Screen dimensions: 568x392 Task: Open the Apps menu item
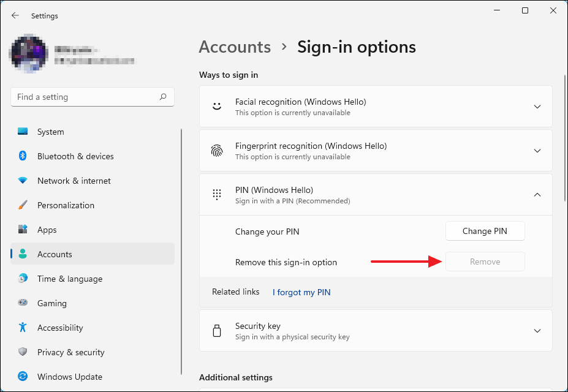pos(93,230)
